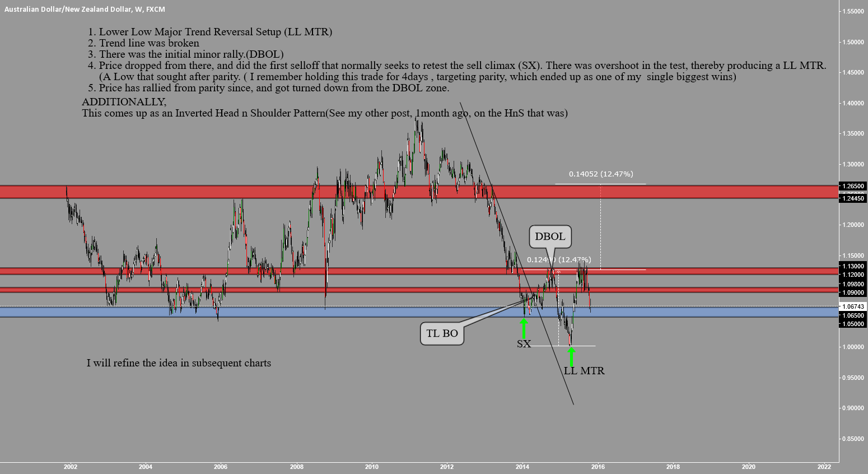The image size is (868, 474).
Task: Click the "Lower Low Major Trend Reversal Setup" line
Action: (210, 32)
